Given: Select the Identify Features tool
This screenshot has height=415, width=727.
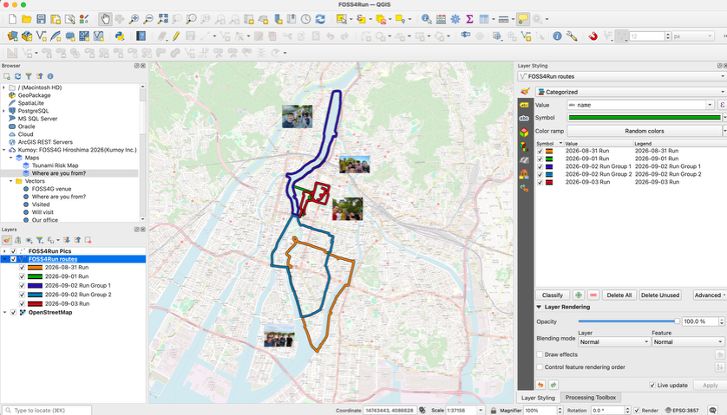Looking at the screenshot, I should pos(426,19).
